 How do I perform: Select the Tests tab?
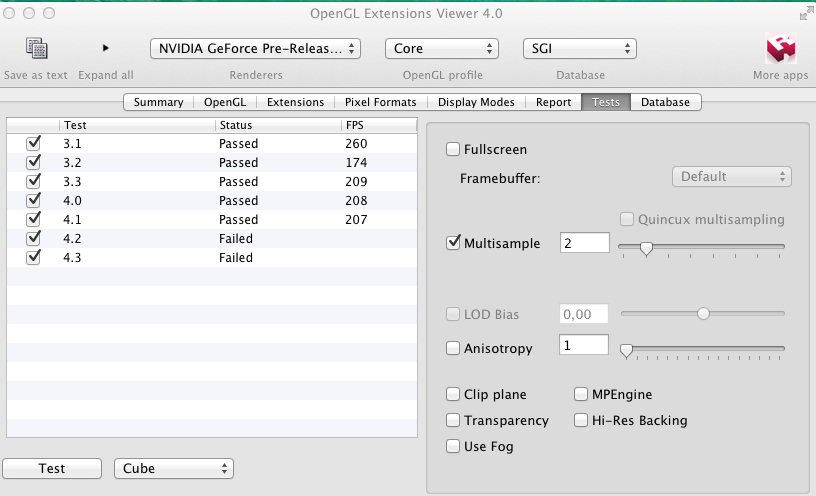pos(606,102)
